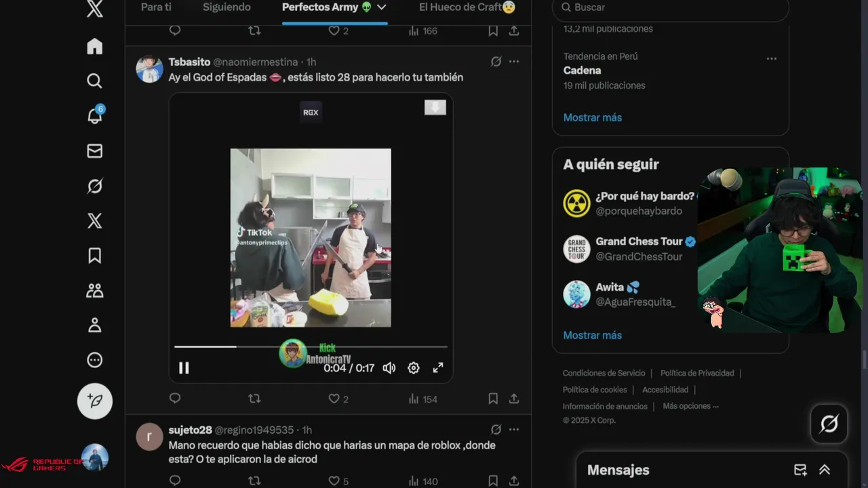Open Tsbasito's profile avatar
The image size is (868, 488).
149,69
